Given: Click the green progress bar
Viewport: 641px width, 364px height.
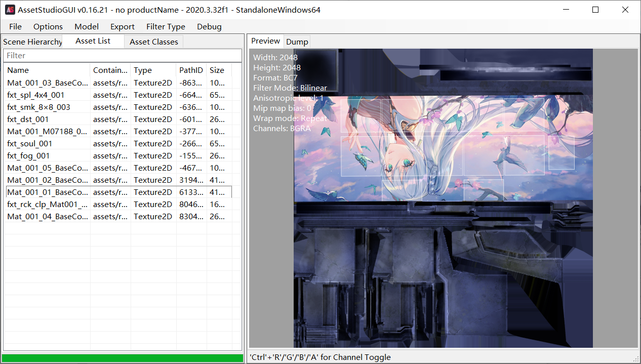Looking at the screenshot, I should click(x=122, y=358).
